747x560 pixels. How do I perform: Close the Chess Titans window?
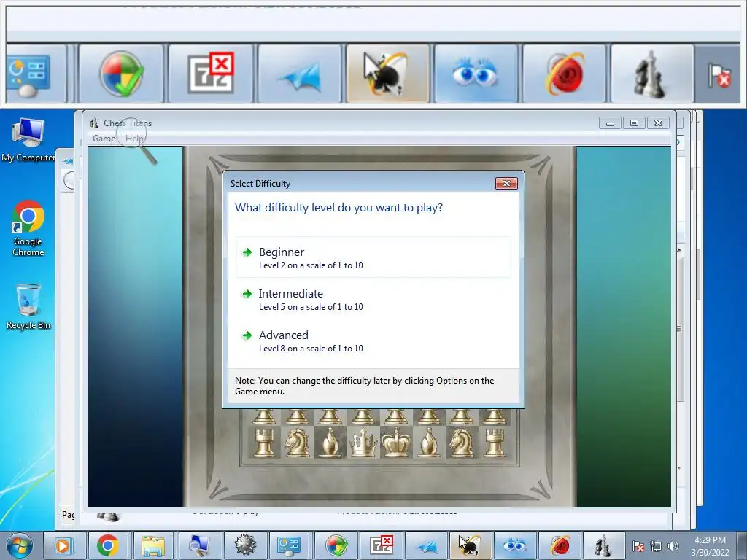click(x=659, y=123)
